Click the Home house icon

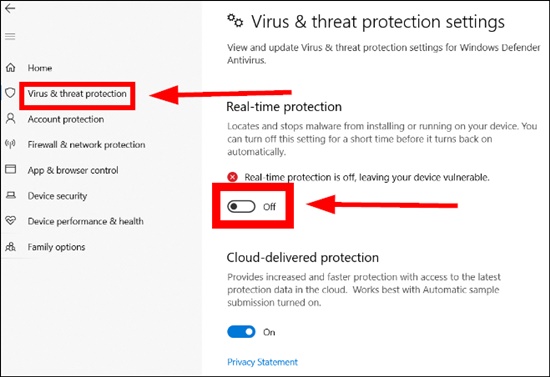point(11,67)
